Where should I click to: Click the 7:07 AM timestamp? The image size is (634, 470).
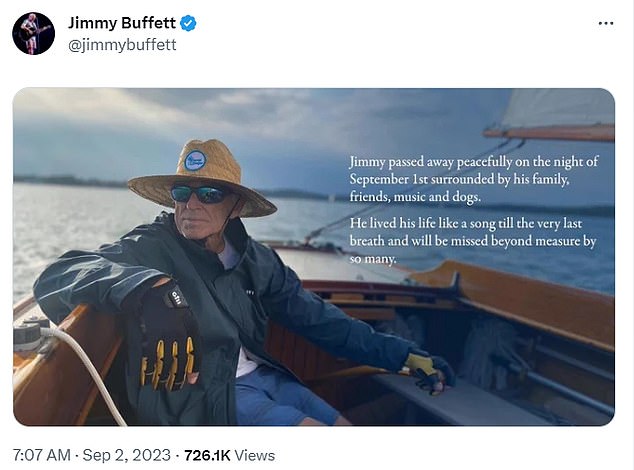point(39,455)
